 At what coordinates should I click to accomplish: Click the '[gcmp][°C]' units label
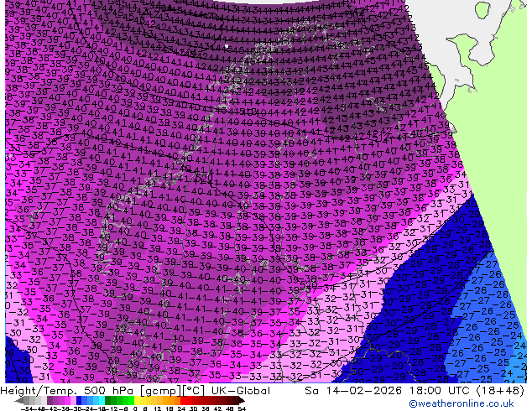point(171,391)
